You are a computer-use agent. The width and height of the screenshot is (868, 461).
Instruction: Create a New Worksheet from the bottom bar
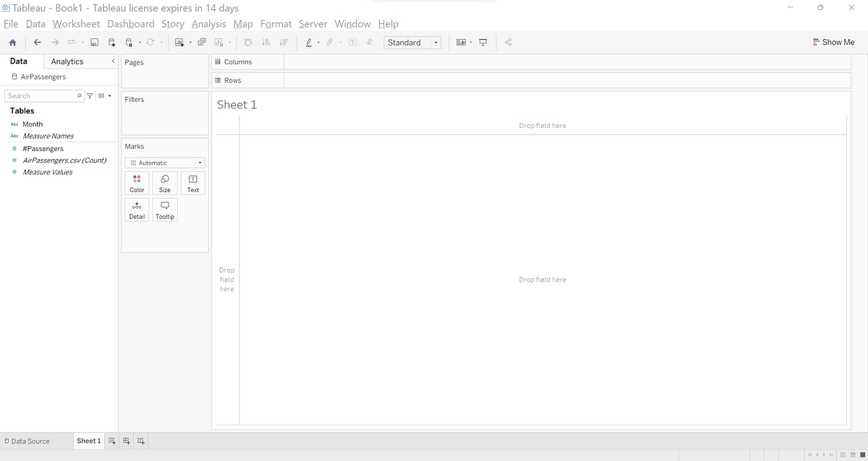[x=112, y=441]
